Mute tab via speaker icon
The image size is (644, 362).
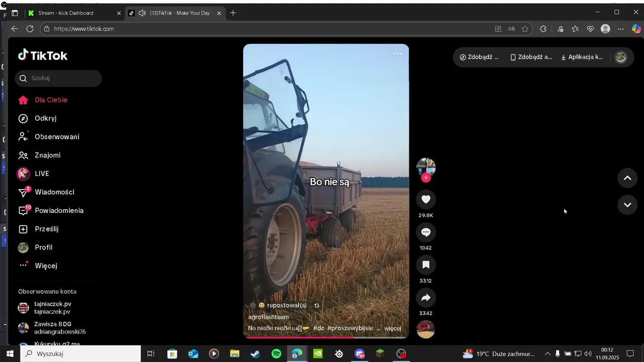pos(142,13)
